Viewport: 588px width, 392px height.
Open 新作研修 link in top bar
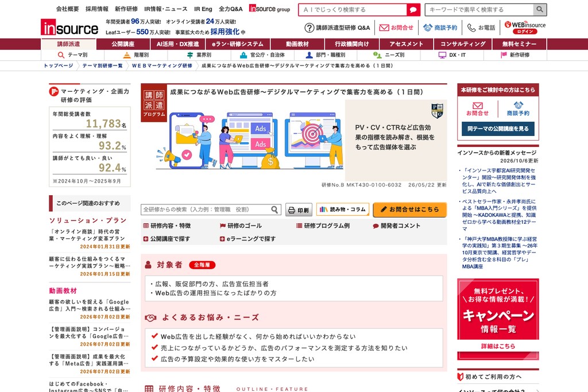click(126, 9)
